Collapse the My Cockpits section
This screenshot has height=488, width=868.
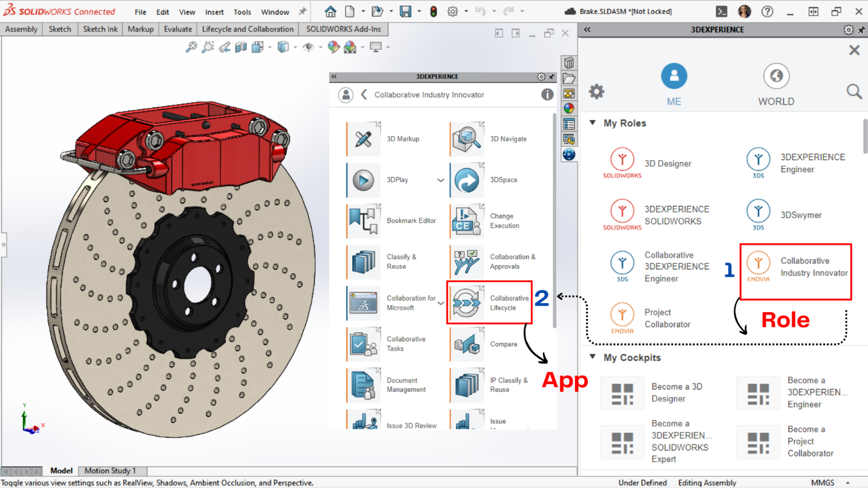coord(593,357)
